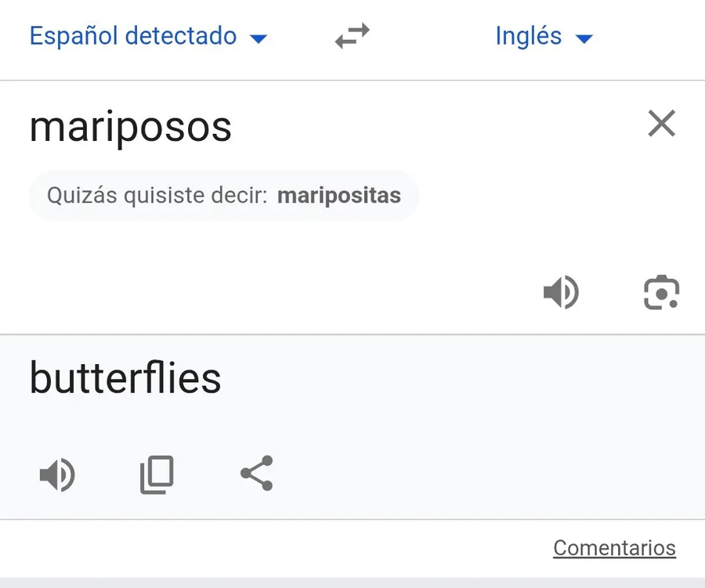Copy the translated text

(157, 474)
